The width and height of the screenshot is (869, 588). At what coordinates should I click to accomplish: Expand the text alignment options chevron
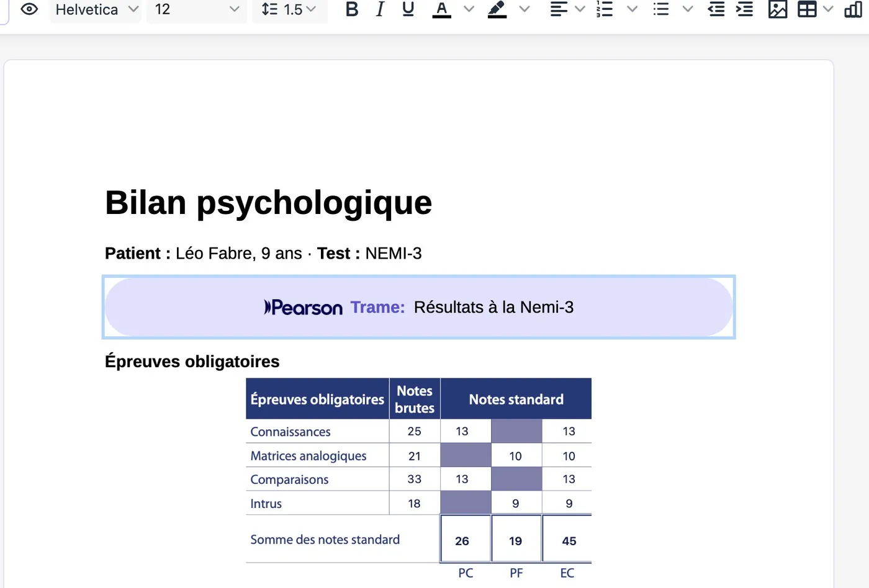[x=580, y=9]
